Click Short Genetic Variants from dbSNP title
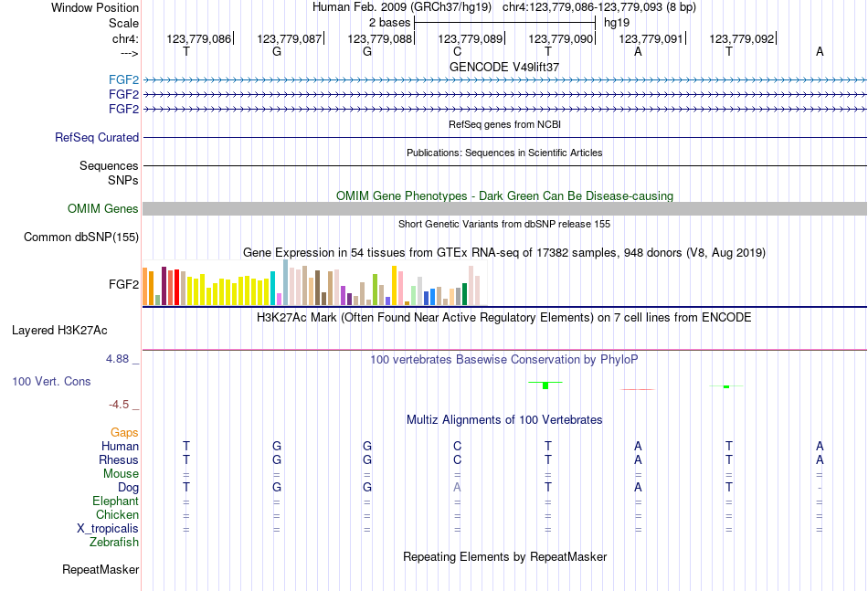Image resolution: width=868 pixels, height=591 pixels. click(x=504, y=224)
